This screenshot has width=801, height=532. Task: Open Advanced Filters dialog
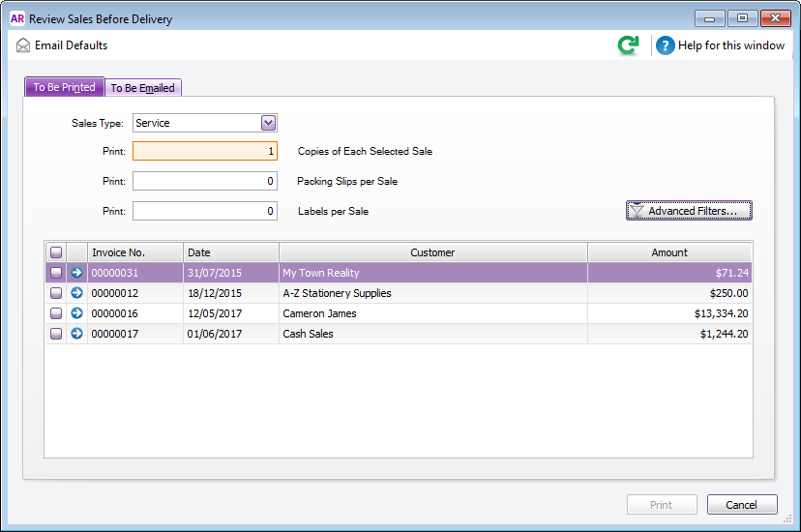689,211
